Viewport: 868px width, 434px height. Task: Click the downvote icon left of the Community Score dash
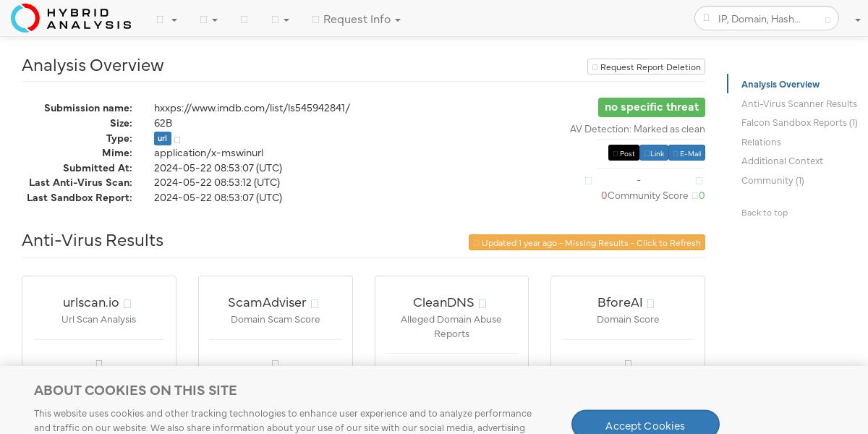(x=588, y=181)
